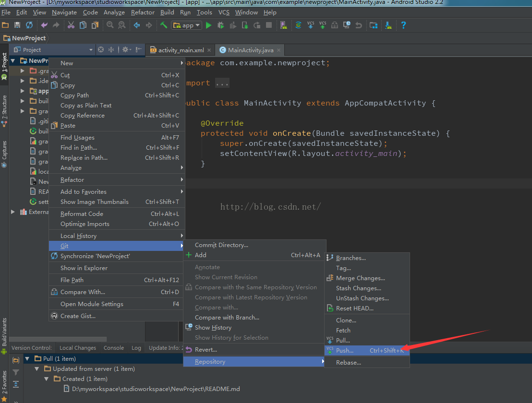This screenshot has height=403, width=532.
Task: Open the Local History submenu
Action: (x=116, y=236)
